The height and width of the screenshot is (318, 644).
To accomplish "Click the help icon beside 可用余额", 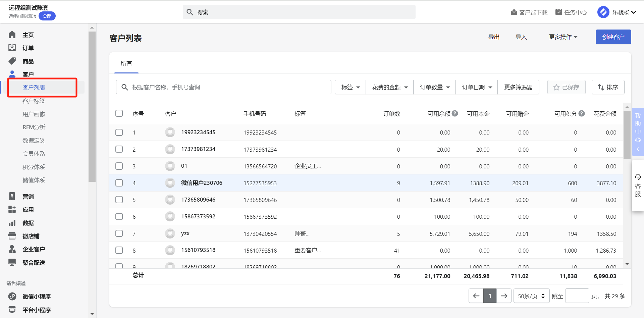I will (x=455, y=113).
